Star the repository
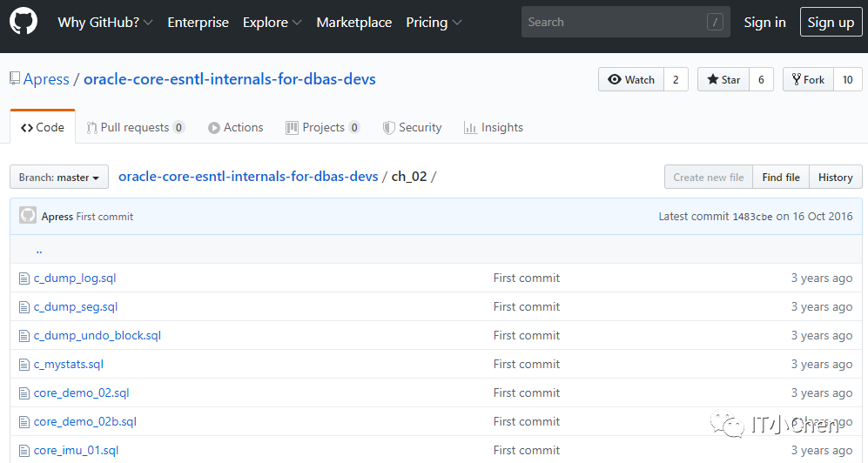 point(723,80)
